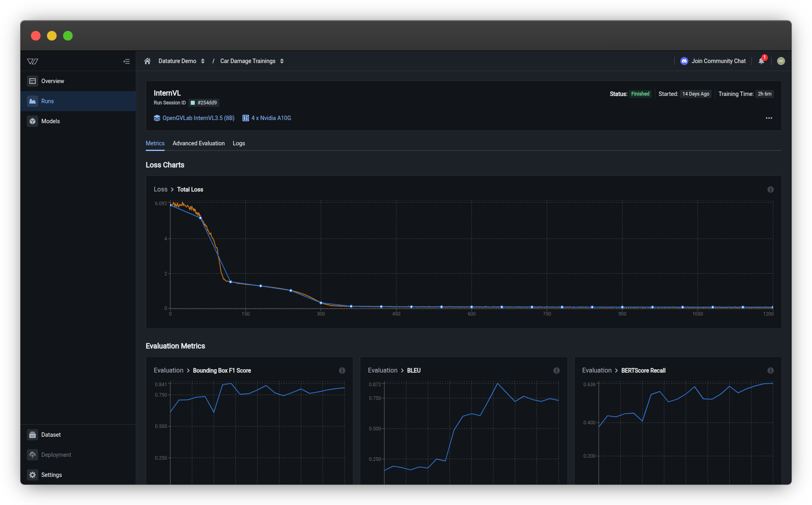Click the run session ID color swatch

[x=193, y=103]
